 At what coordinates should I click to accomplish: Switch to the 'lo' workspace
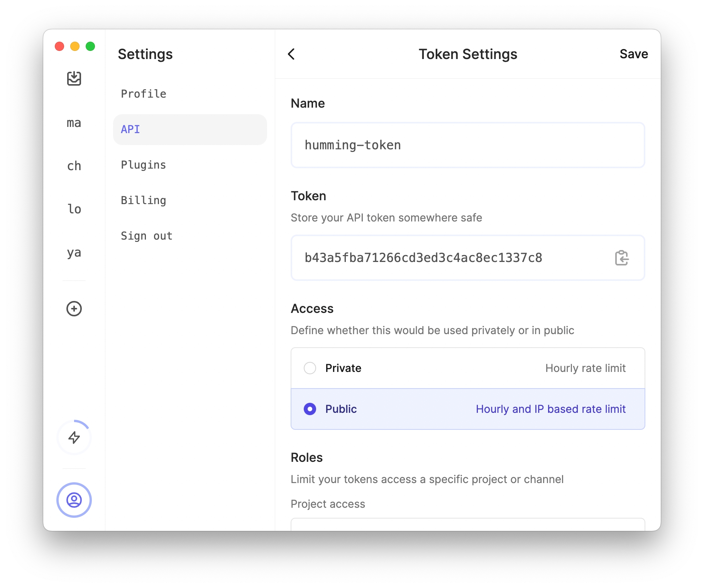[74, 209]
